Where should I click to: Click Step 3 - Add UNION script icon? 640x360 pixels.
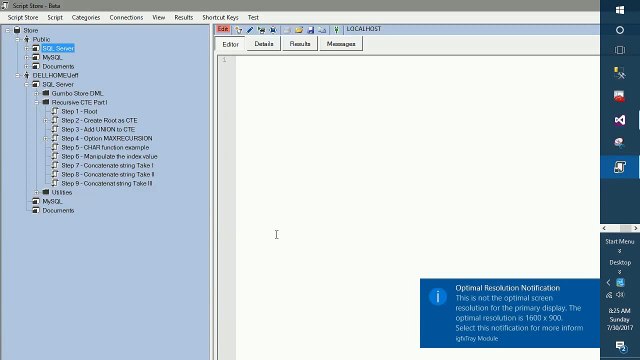point(55,129)
